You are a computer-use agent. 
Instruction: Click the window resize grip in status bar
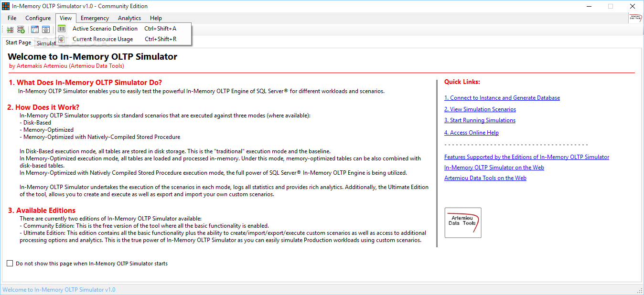(x=640, y=290)
